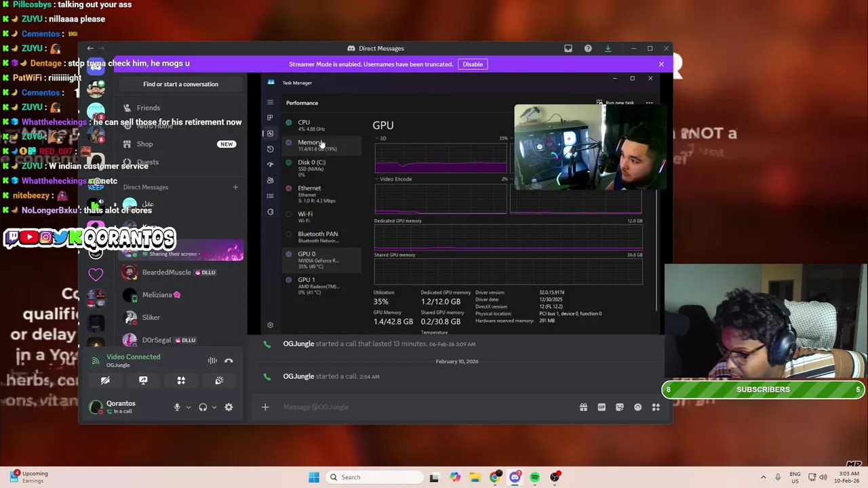
Task: Open the Upcoming Earnings taskbar widget
Action: (x=29, y=477)
